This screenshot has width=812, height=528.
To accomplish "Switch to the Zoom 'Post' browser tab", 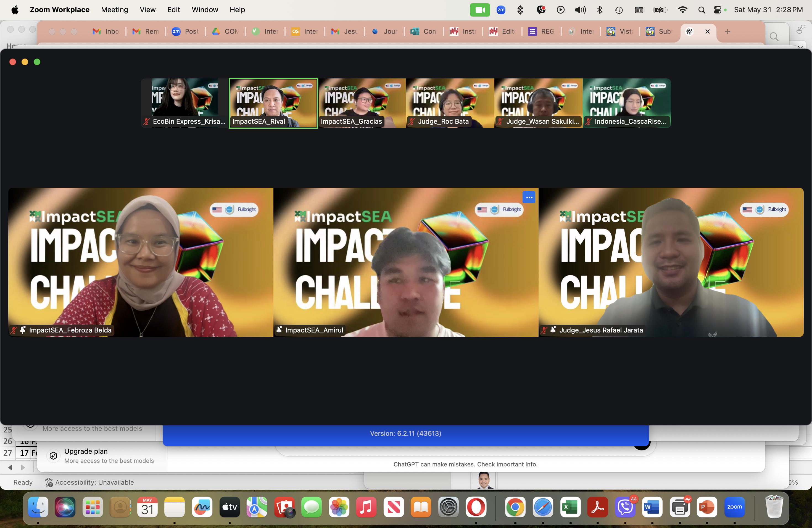I will click(x=185, y=32).
